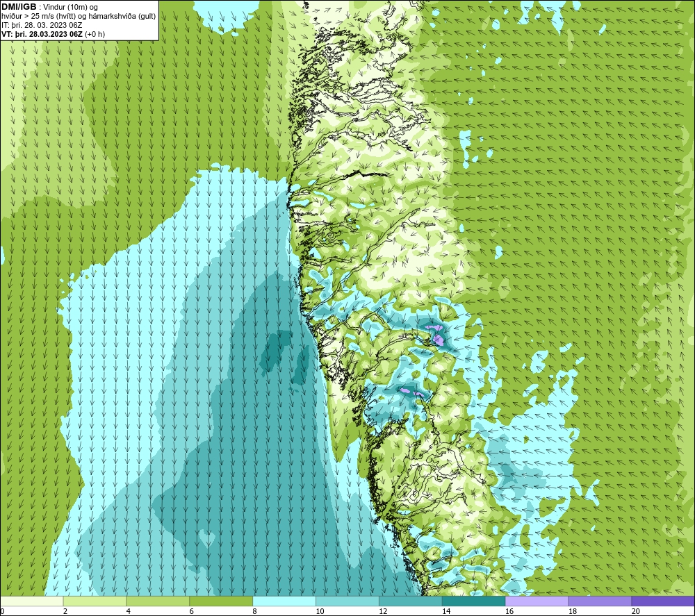
Task: Click the legend label '20'
Action: point(636,611)
